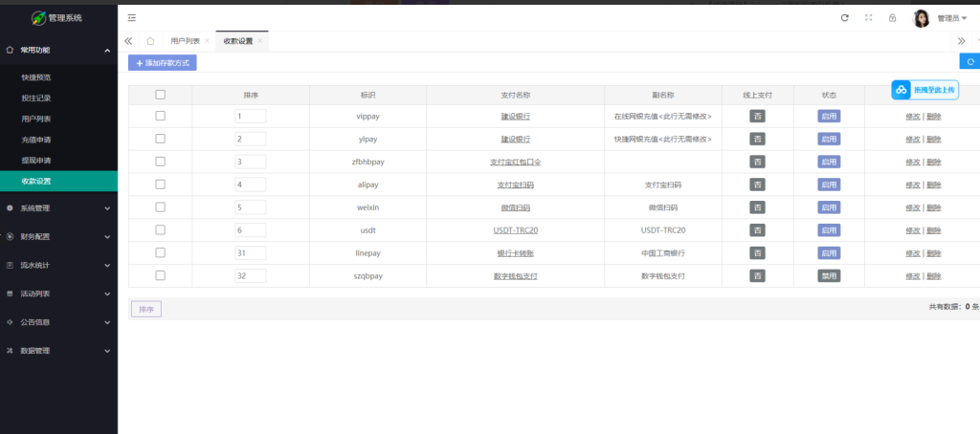Check the szqbpay row checkbox
This screenshot has width=980, height=434.
[x=160, y=275]
